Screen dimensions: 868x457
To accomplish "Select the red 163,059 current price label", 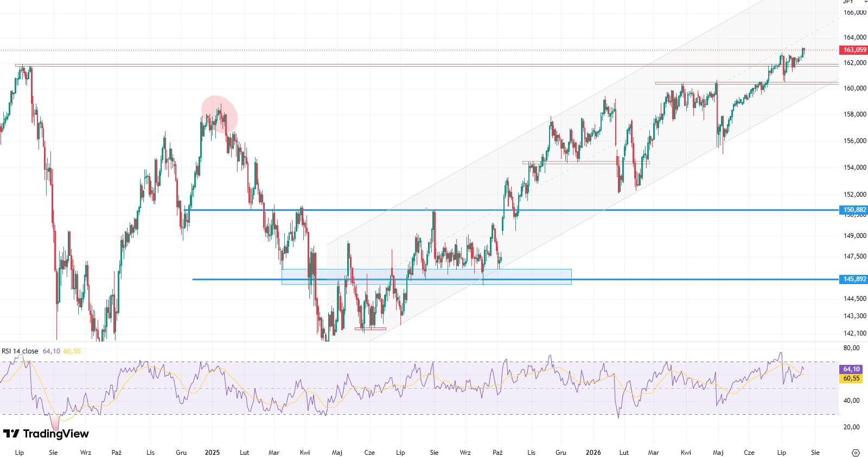I will (x=854, y=50).
